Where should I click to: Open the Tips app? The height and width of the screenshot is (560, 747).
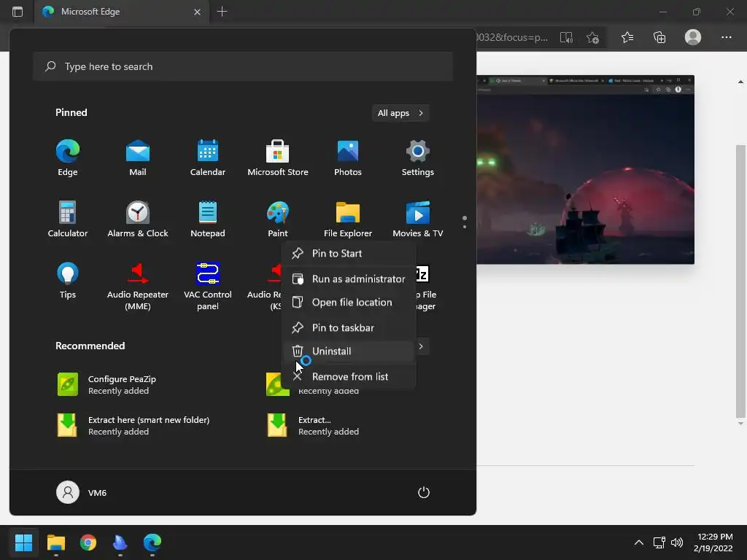(x=68, y=281)
